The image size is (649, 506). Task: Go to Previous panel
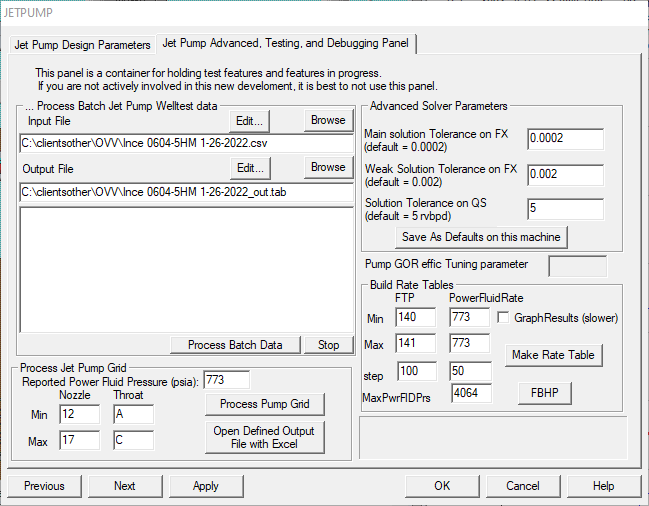44,486
